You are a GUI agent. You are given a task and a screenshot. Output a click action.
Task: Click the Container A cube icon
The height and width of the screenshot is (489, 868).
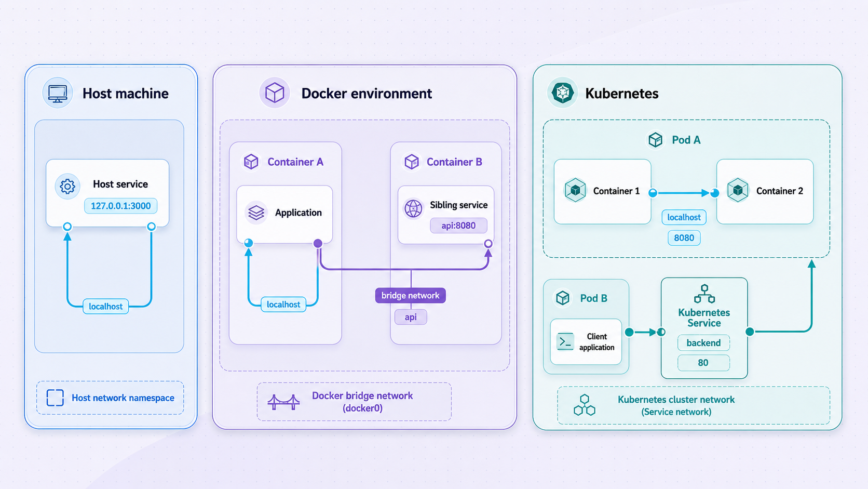point(251,162)
